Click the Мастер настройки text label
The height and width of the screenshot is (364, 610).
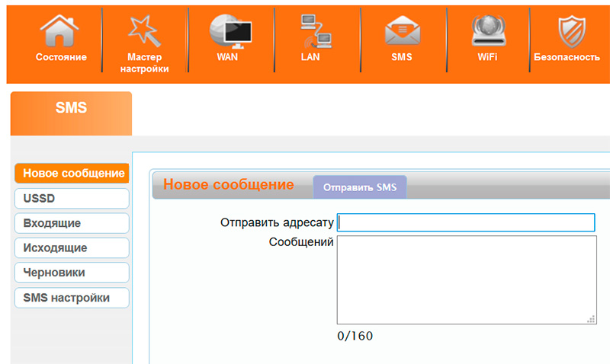(x=144, y=63)
